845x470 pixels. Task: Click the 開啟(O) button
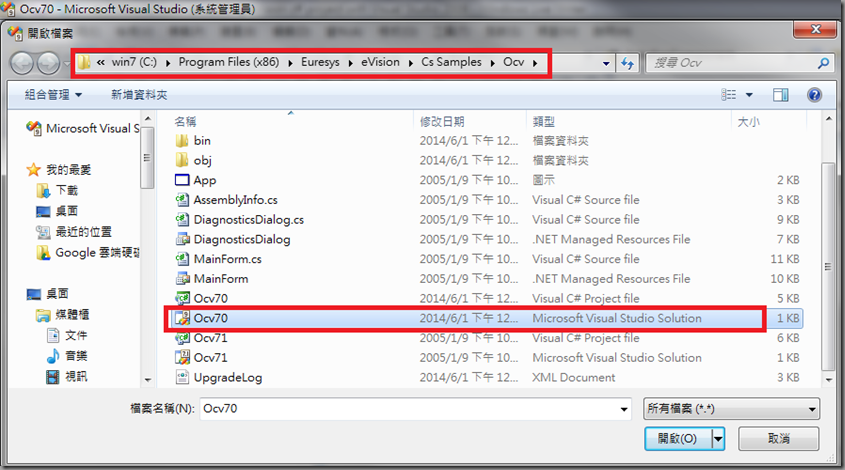pyautogui.click(x=678, y=439)
